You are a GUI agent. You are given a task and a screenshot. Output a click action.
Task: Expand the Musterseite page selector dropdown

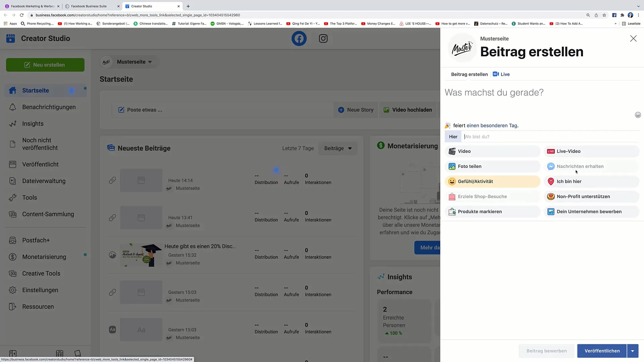coord(150,61)
